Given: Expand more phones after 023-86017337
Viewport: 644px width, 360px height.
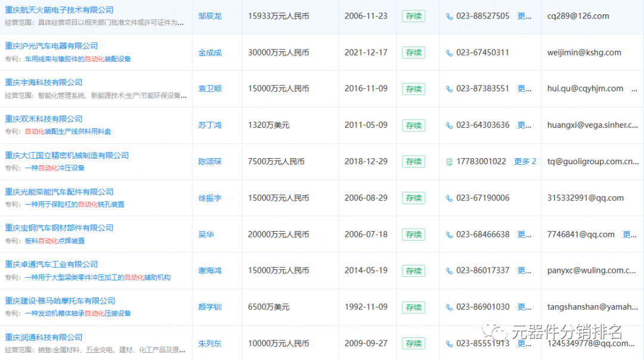Looking at the screenshot, I should coord(524,270).
